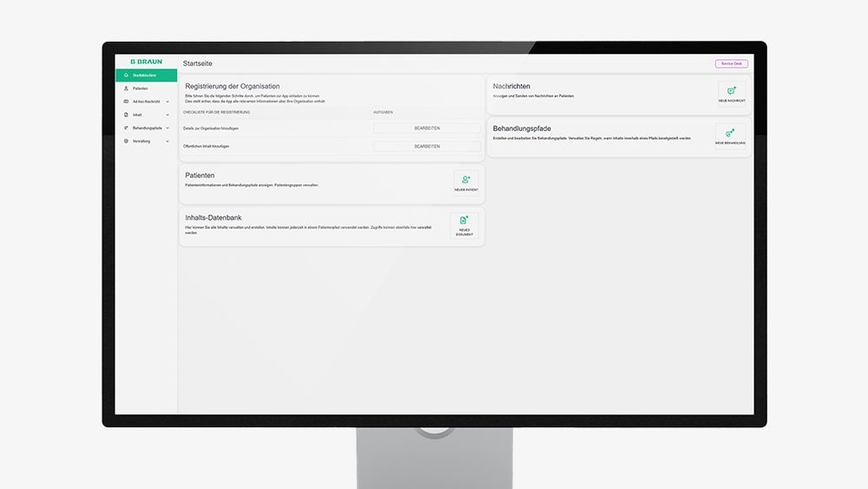Click Bearbeiten for Details zur Organisation

pos(427,129)
